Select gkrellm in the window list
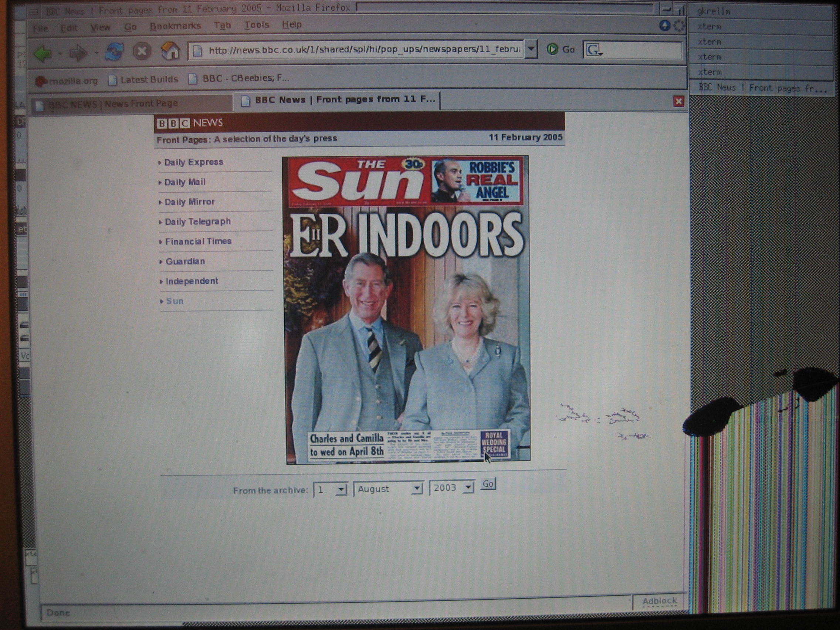Image resolution: width=840 pixels, height=630 pixels. [x=761, y=11]
